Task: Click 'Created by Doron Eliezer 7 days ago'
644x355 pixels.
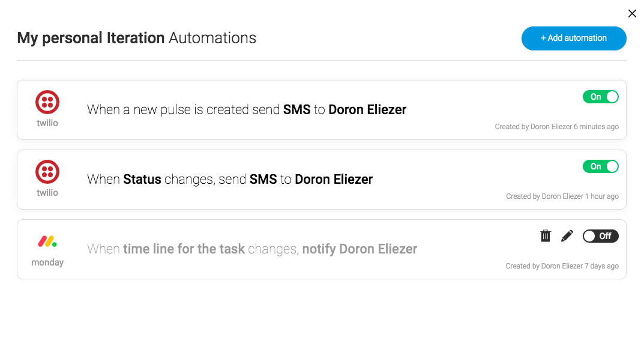Action: pos(562,266)
